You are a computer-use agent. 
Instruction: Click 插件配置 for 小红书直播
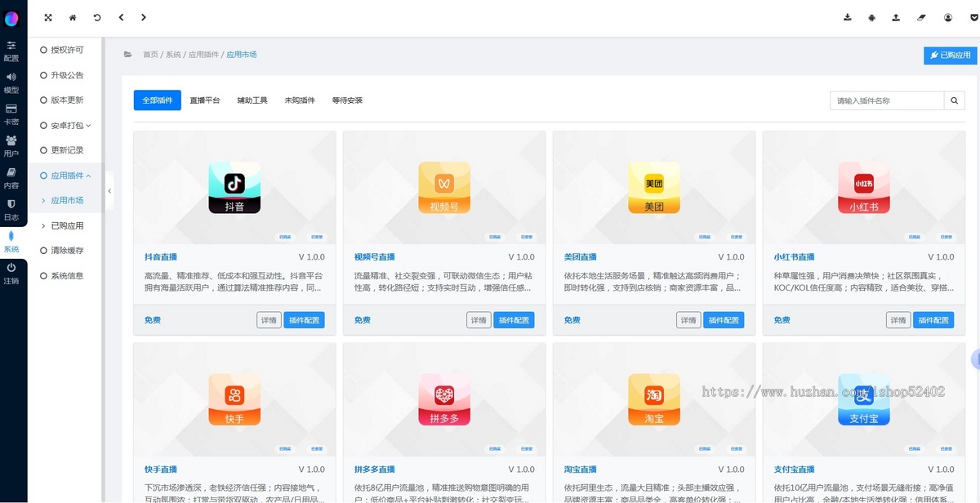click(x=933, y=320)
